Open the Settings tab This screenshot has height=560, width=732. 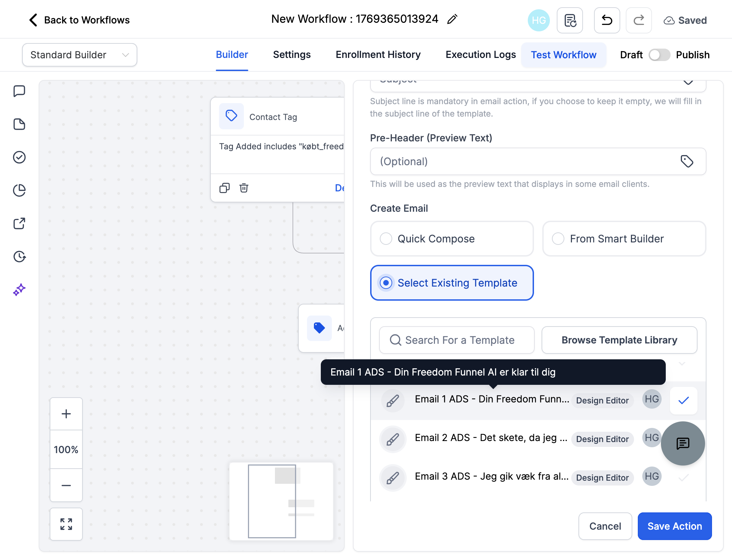click(x=292, y=55)
